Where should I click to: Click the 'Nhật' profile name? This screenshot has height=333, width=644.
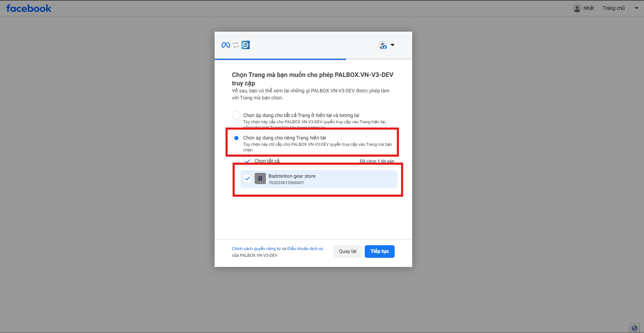coord(588,8)
